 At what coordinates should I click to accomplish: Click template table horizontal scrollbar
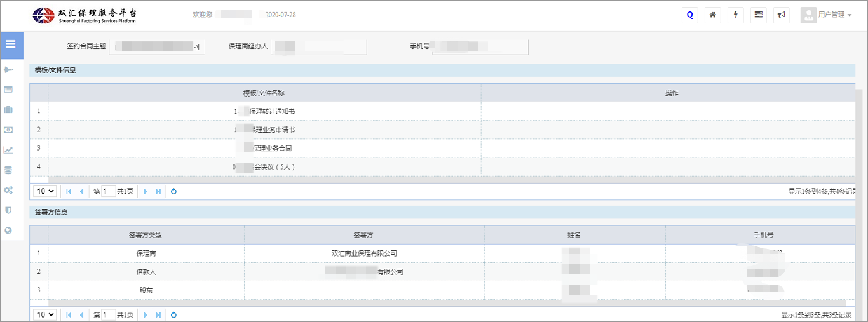pyautogui.click(x=451, y=180)
